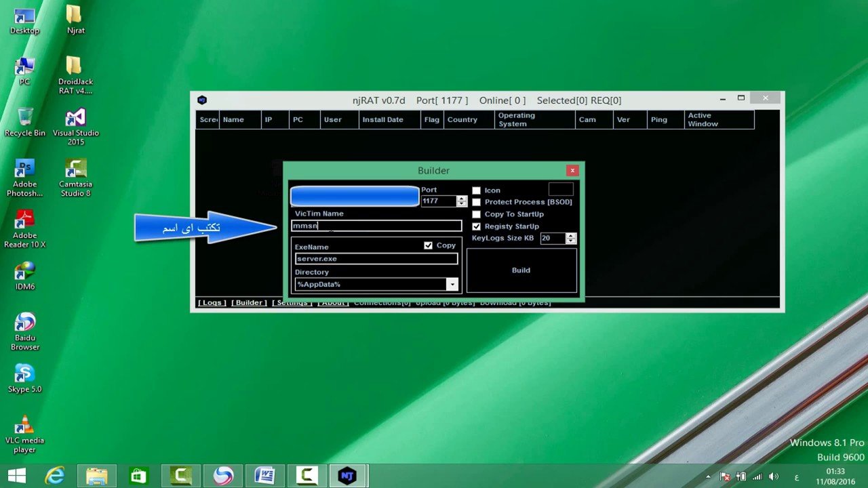Launch VLC media player from desktop

pos(24,426)
